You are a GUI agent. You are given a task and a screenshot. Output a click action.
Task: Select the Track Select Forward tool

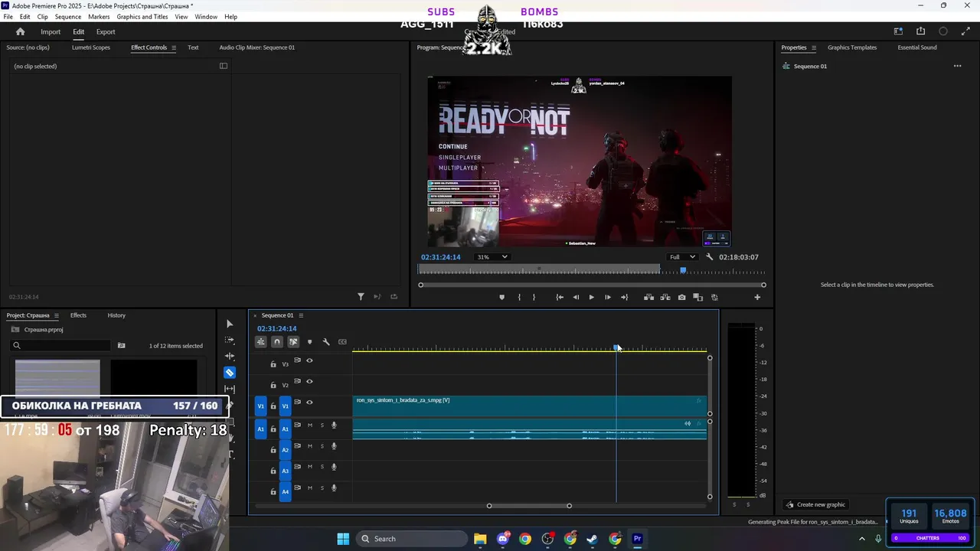(x=230, y=340)
